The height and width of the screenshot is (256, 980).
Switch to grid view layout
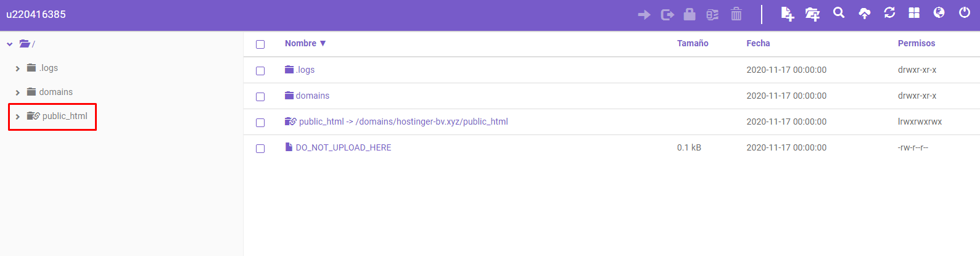pos(914,13)
